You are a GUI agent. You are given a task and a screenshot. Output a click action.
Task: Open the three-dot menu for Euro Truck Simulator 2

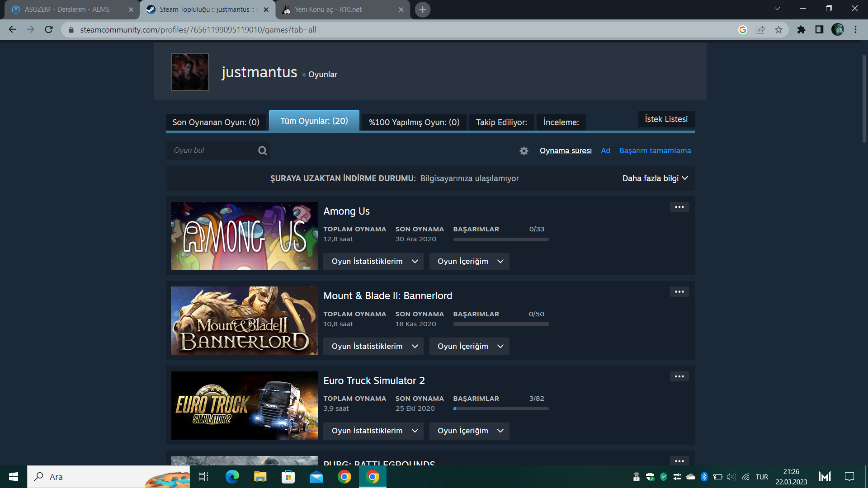tap(679, 376)
